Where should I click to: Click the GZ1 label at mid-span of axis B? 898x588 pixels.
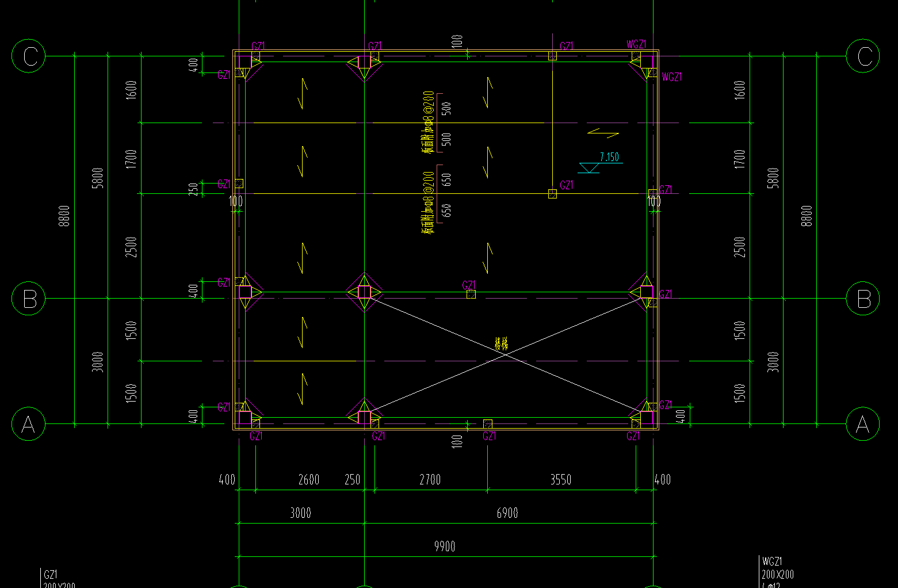click(469, 285)
